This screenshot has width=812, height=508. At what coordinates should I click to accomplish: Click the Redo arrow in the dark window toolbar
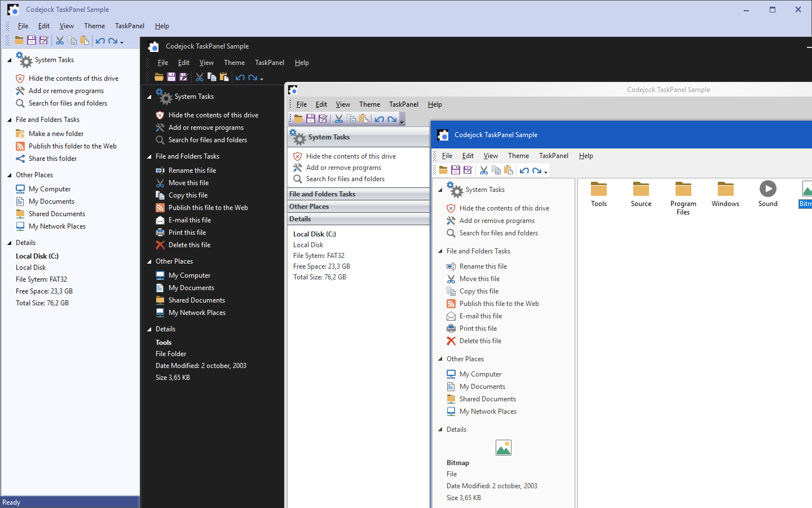pos(253,77)
